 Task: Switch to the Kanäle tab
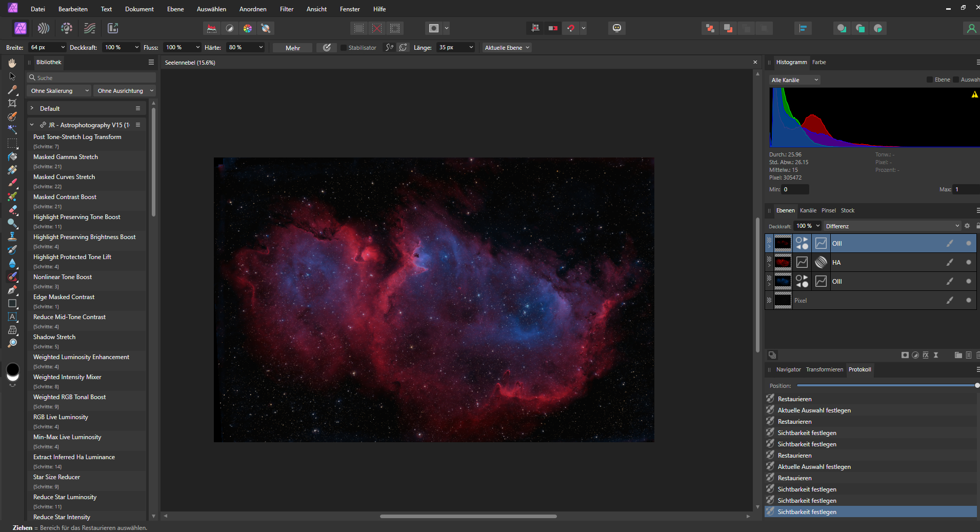coord(808,210)
